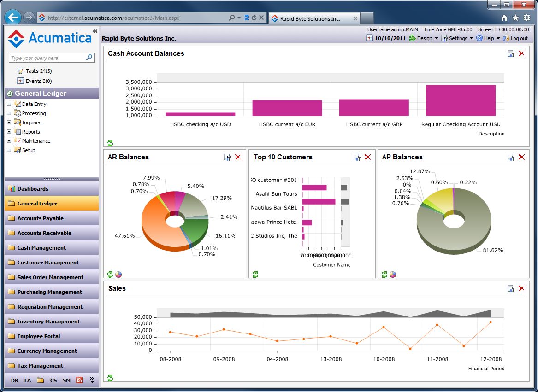
Task: Open the Sales widget settings icon
Action: [x=511, y=288]
